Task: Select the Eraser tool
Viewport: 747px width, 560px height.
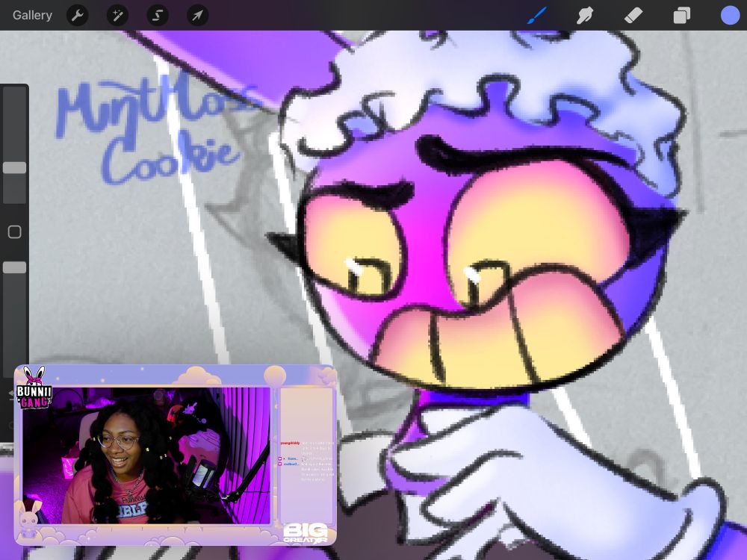Action: pyautogui.click(x=633, y=15)
